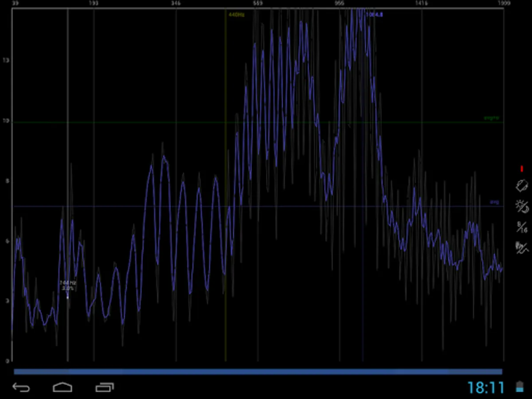The height and width of the screenshot is (399, 532).
Task: Tap the Android back button
Action: (21, 387)
